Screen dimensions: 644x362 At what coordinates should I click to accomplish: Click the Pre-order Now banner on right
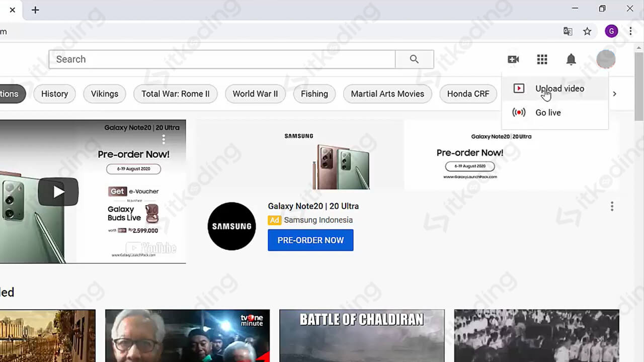(512, 155)
